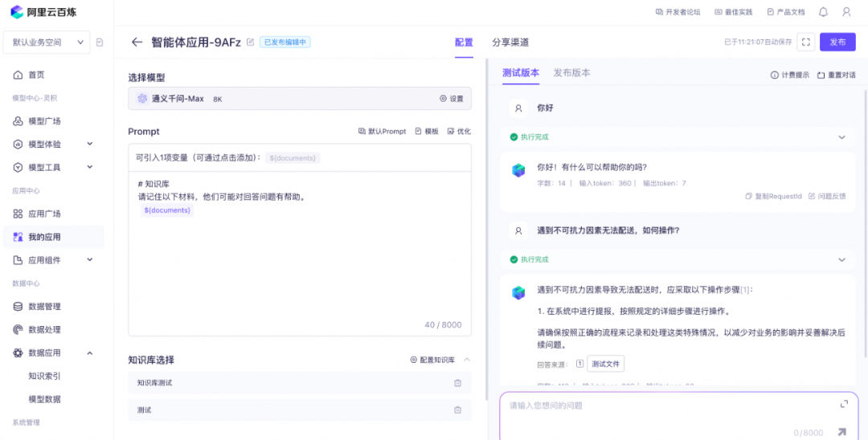The image size is (868, 440).
Task: Click the 发布 button
Action: [838, 42]
